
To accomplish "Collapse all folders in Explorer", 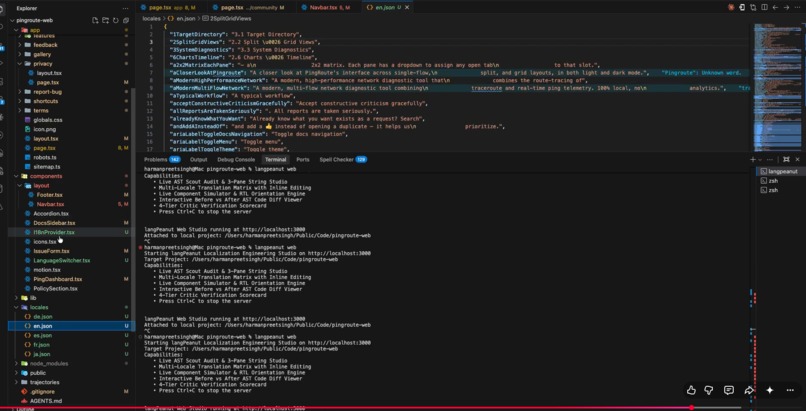I will click(x=126, y=21).
